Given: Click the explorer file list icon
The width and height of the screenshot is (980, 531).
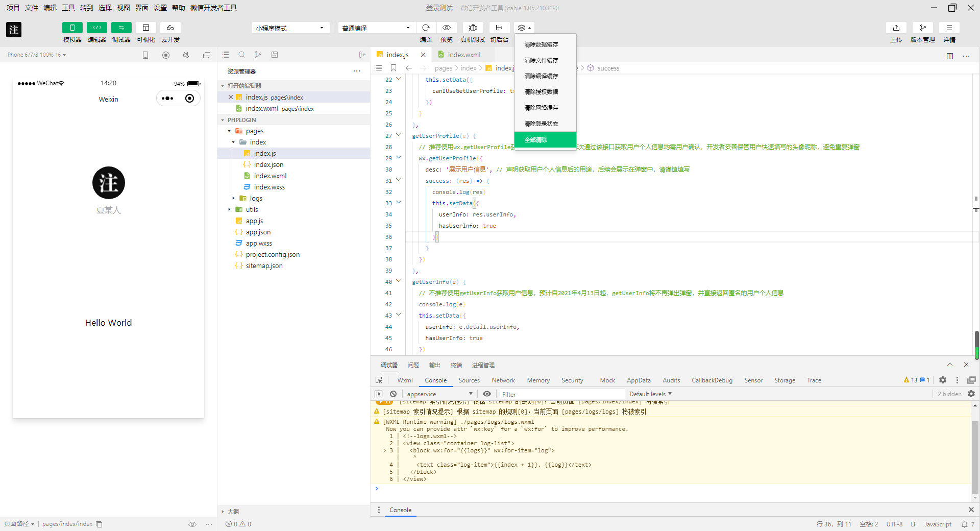Looking at the screenshot, I should pos(226,55).
